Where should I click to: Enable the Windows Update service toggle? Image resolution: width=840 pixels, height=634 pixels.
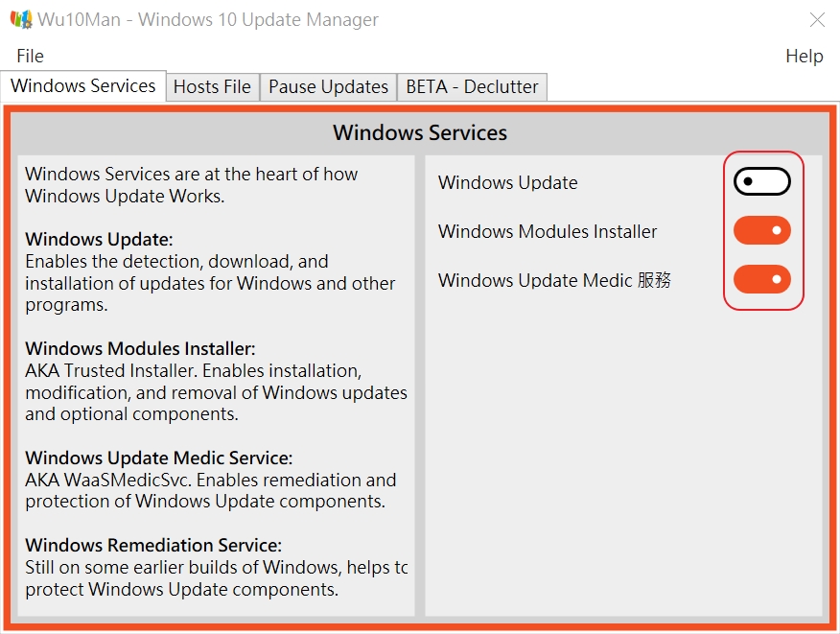pos(761,181)
